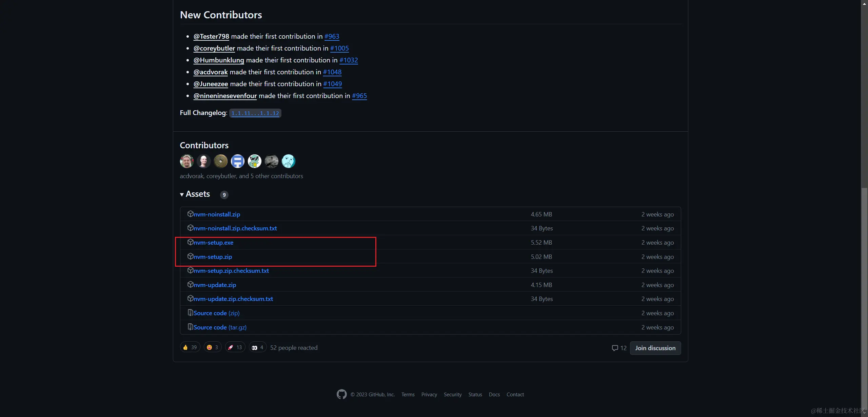Collapse the Assets section triangle
This screenshot has height=417, width=868.
(x=182, y=194)
